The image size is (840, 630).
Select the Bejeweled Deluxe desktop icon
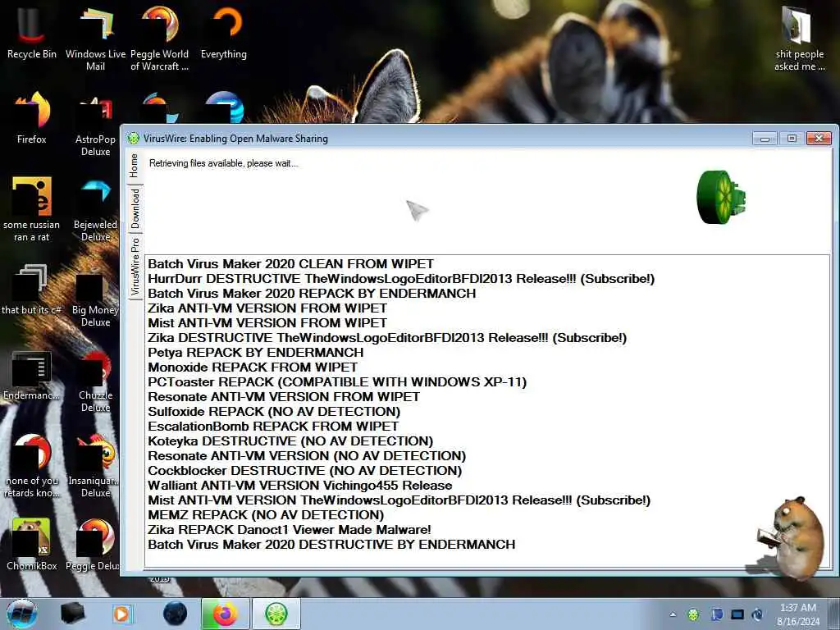tap(95, 210)
